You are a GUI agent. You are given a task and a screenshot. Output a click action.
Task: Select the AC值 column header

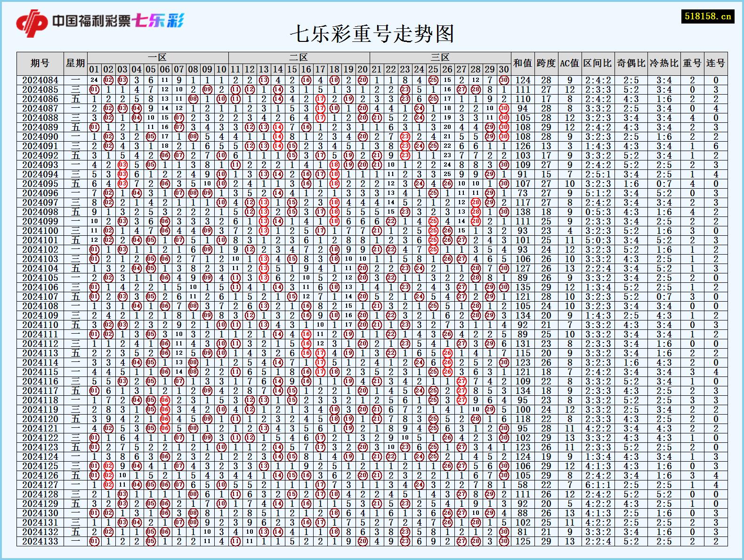click(570, 64)
